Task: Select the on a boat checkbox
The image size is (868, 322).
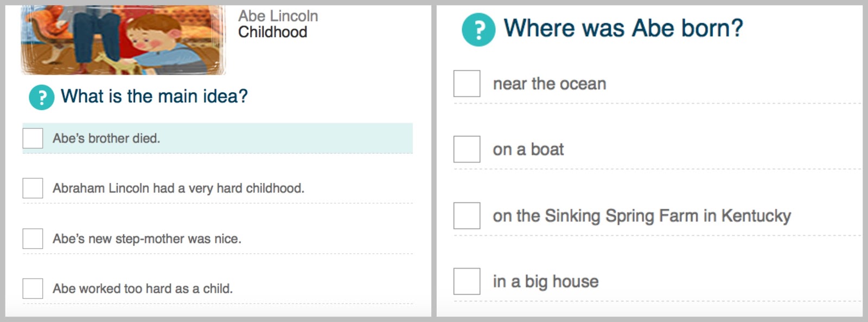Action: tap(467, 149)
